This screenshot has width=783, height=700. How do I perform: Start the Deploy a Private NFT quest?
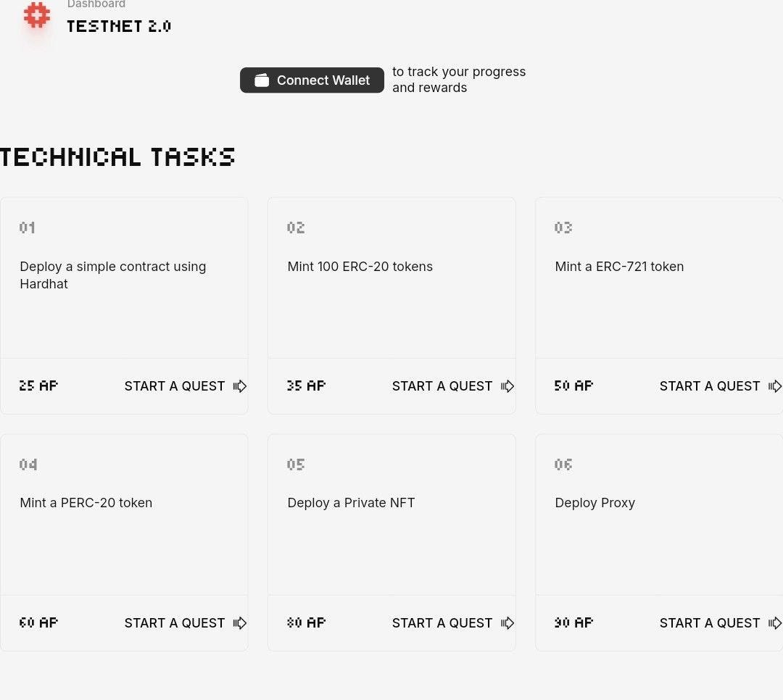pos(442,623)
